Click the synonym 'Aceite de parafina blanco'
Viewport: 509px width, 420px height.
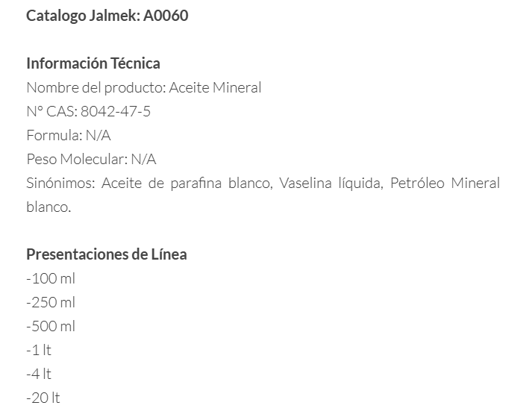pyautogui.click(x=186, y=183)
